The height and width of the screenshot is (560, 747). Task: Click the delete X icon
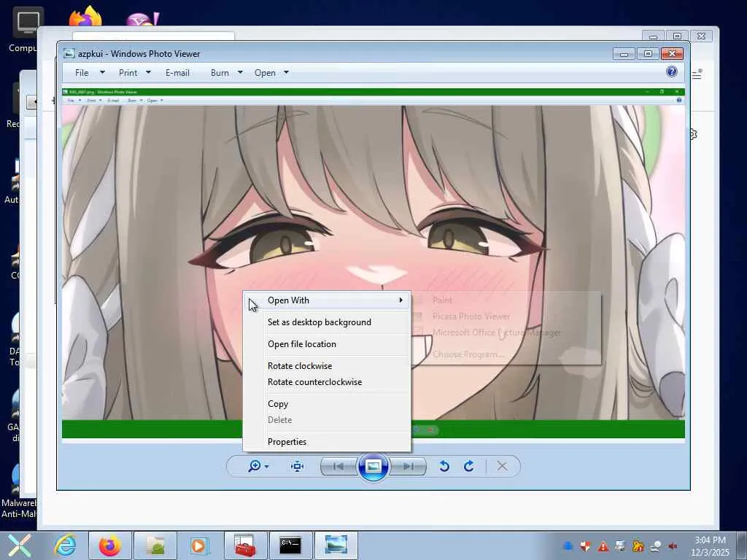point(502,466)
